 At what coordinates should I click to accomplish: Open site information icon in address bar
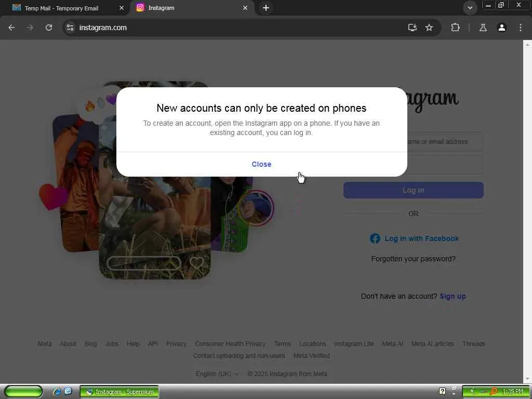pyautogui.click(x=70, y=28)
